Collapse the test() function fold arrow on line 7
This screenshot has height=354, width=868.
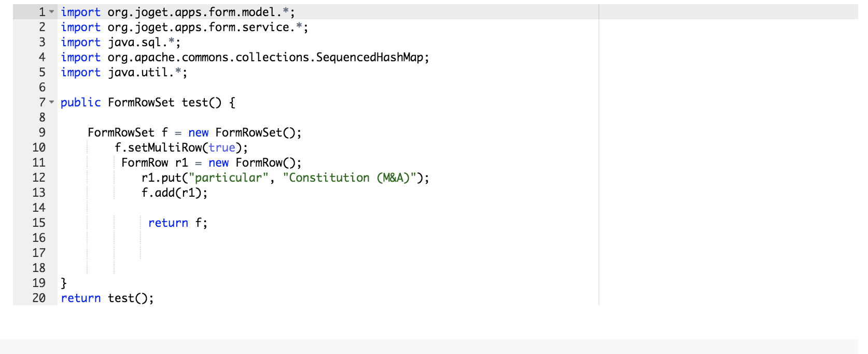pos(51,102)
